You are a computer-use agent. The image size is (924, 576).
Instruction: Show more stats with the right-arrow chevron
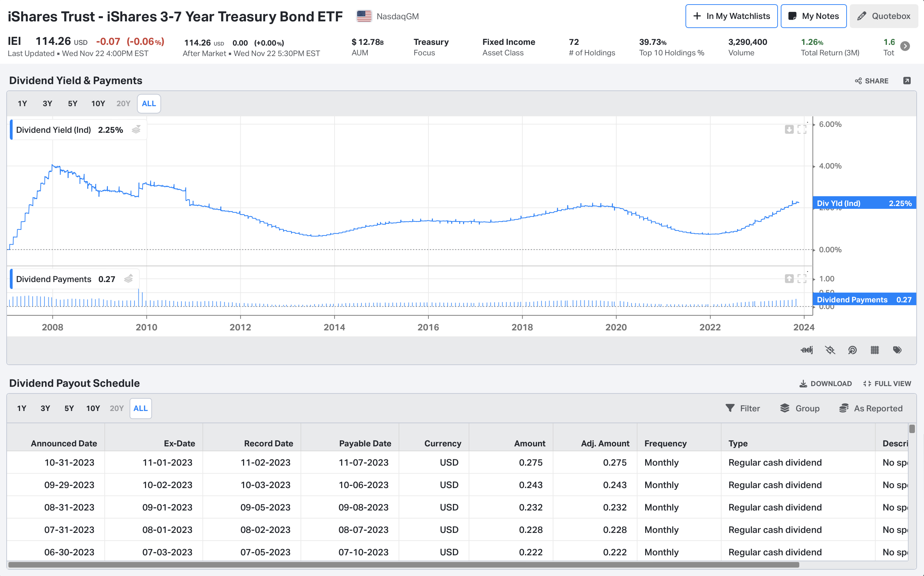905,46
